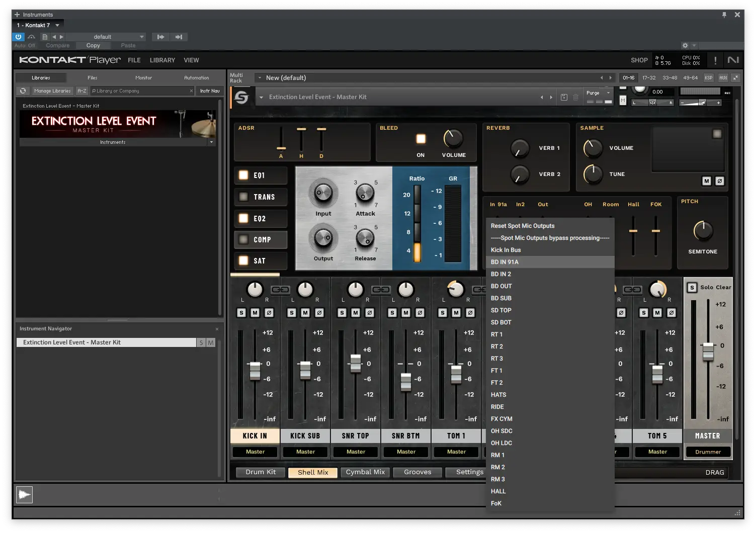Choose Reset Spot Mic Outputs menu entry
756x533 pixels.
click(x=550, y=226)
